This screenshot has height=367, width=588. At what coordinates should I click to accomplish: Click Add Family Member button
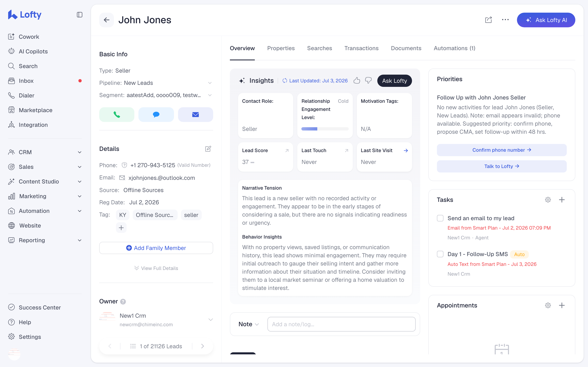[156, 248]
